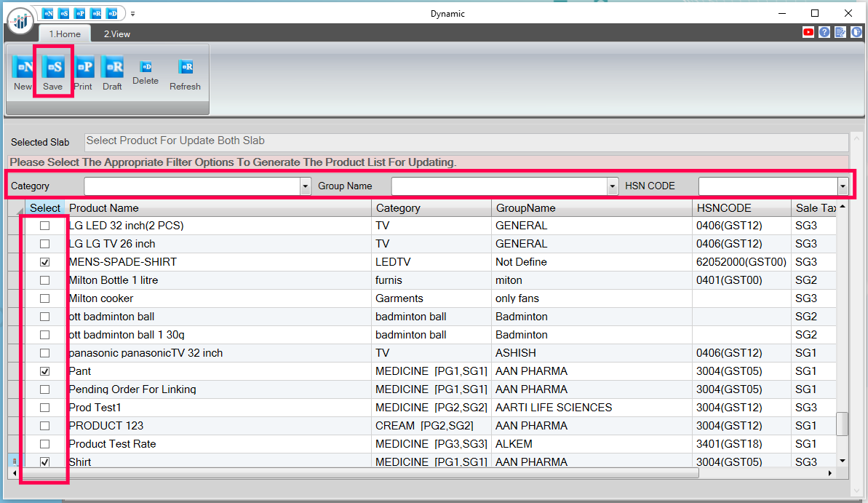Screen dimensions: 868x503
Task: Click the blue help question mark icon
Action: tap(824, 32)
